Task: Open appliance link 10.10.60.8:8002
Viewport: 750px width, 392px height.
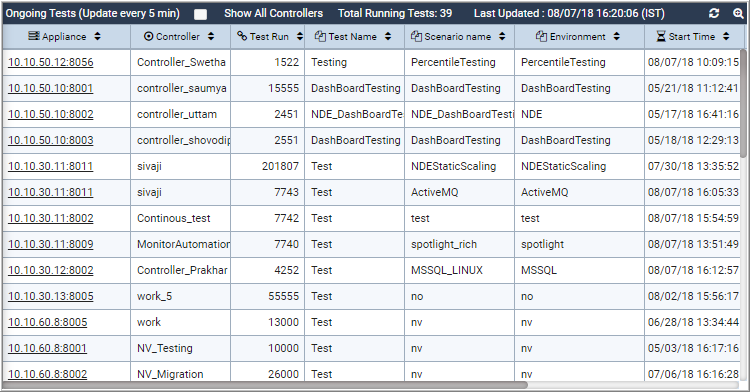Action: 48,374
